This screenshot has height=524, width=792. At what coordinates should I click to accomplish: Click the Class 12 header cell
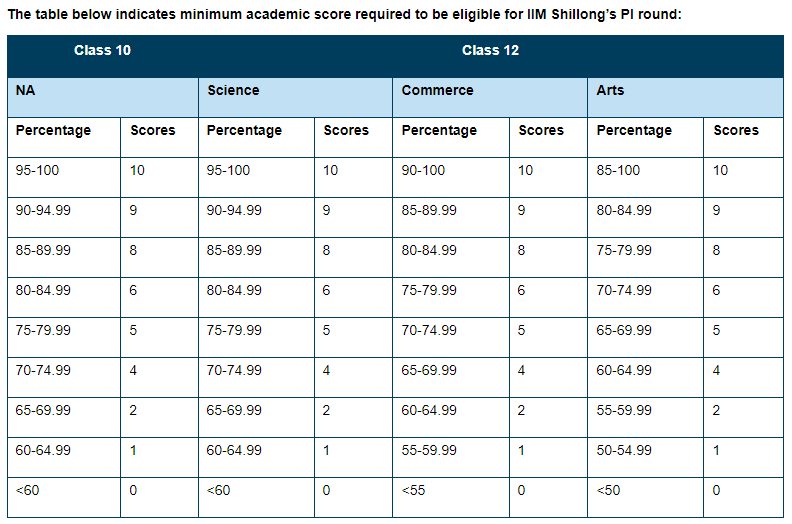[x=490, y=51]
